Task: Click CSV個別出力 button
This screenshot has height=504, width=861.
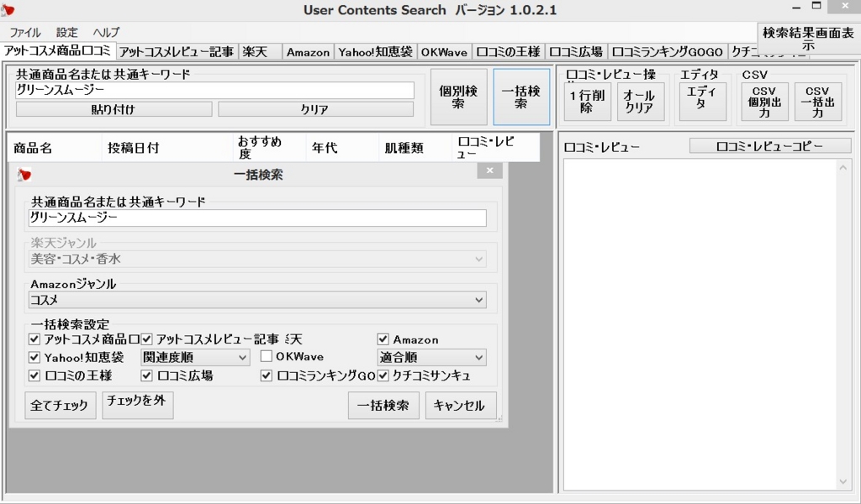Action: (x=764, y=102)
